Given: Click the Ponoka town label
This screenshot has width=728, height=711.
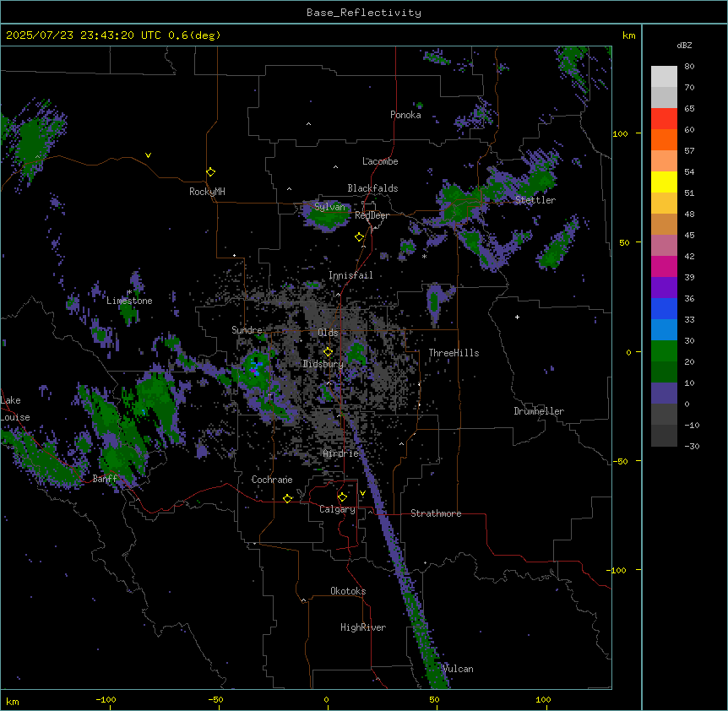Looking at the screenshot, I should coord(405,115).
